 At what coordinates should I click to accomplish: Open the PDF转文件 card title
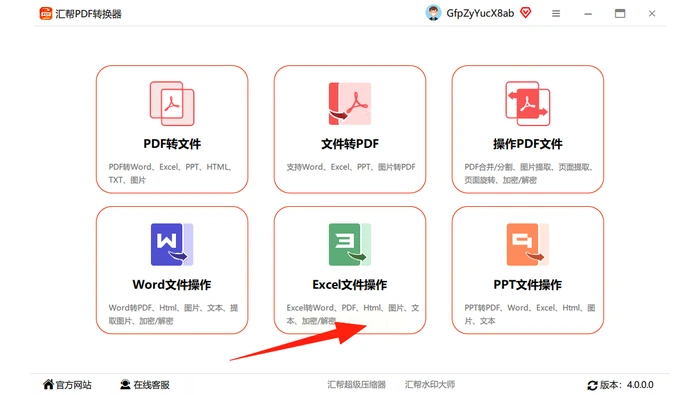click(172, 144)
